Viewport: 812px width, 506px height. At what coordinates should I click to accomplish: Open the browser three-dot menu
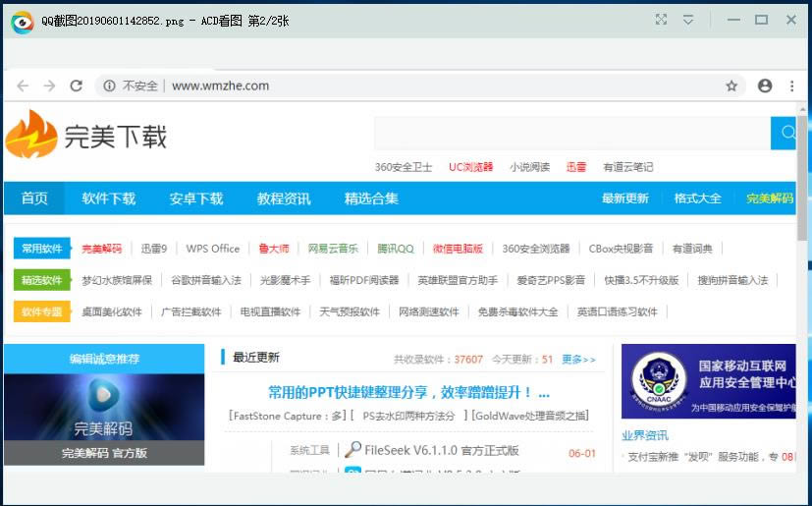click(x=791, y=85)
